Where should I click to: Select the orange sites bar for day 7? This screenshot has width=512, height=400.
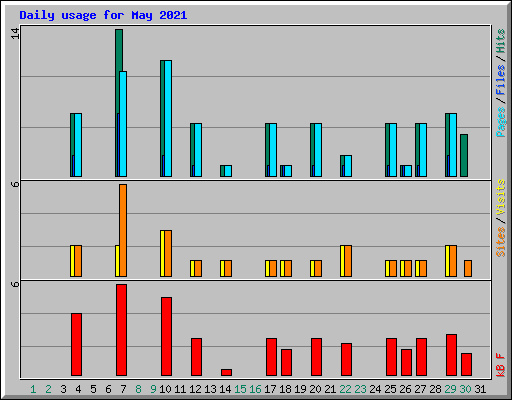pyautogui.click(x=123, y=230)
